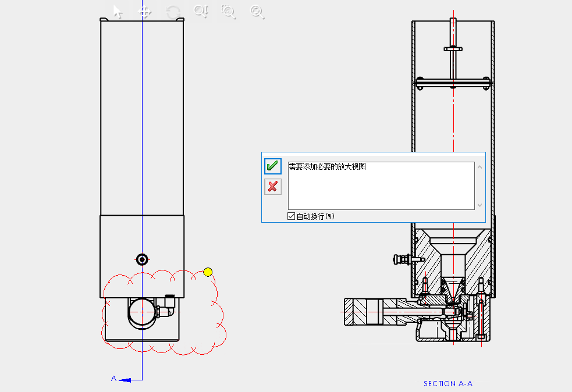The height and width of the screenshot is (392, 572).
Task: Select the zoom to area tool
Action: tap(229, 11)
